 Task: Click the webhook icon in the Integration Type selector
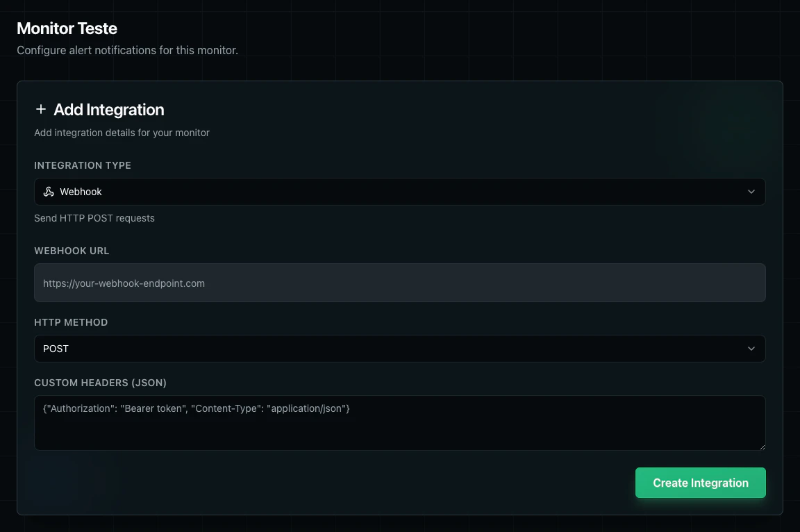coord(48,192)
